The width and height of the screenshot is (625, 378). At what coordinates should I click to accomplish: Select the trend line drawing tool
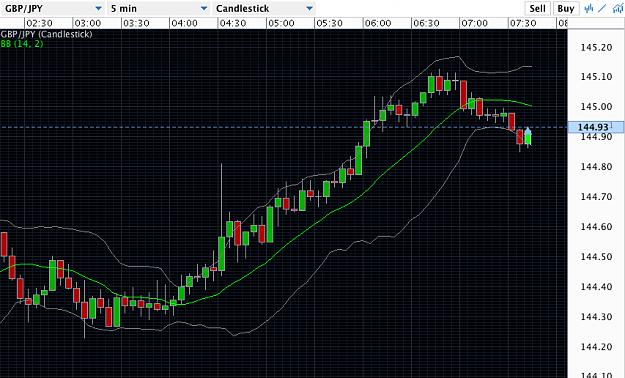pos(602,8)
